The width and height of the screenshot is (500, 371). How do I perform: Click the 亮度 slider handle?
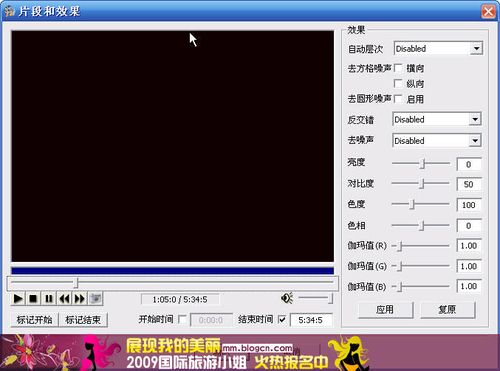(423, 164)
